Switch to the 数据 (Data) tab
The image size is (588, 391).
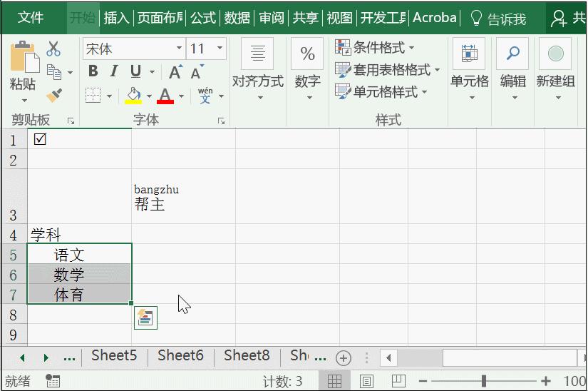(237, 18)
